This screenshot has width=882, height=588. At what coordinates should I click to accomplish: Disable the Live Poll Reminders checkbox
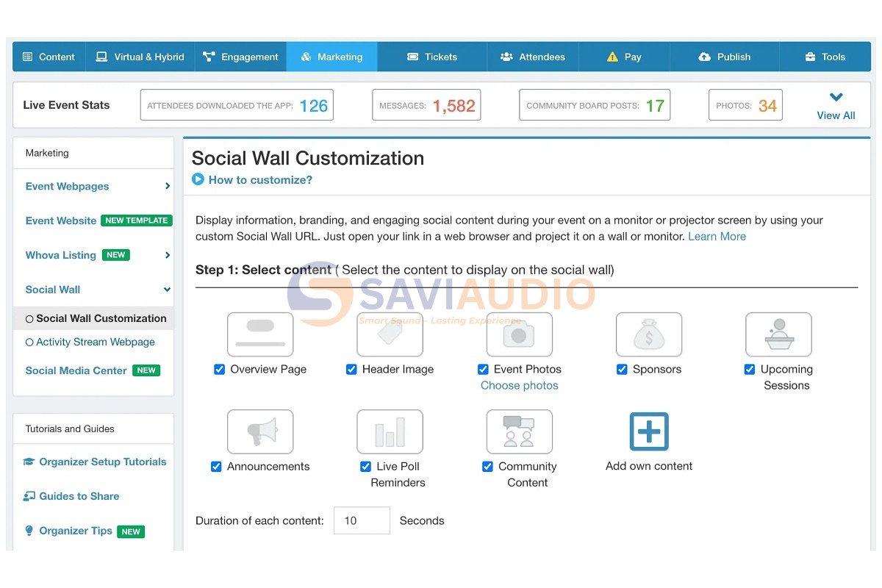point(365,467)
